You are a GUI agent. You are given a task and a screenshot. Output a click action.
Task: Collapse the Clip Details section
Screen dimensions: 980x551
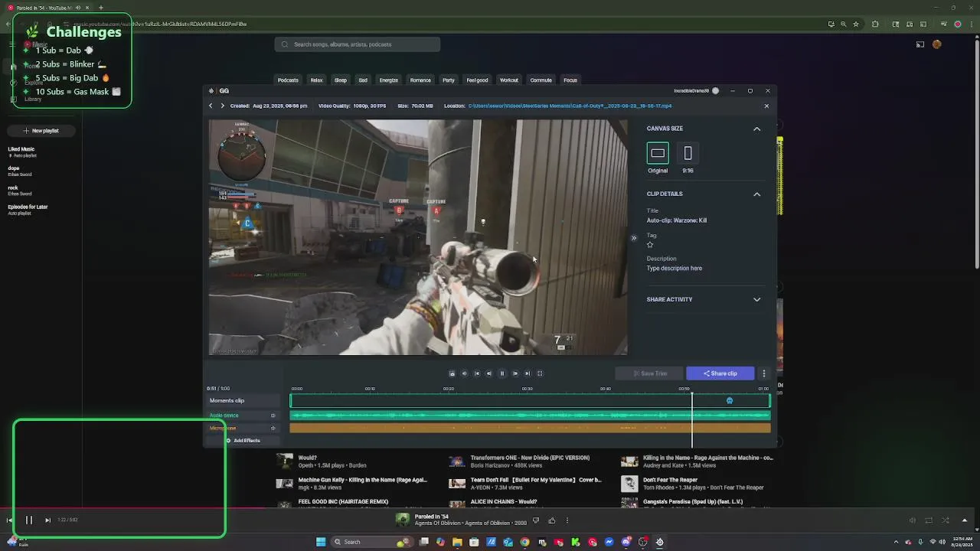pos(756,194)
